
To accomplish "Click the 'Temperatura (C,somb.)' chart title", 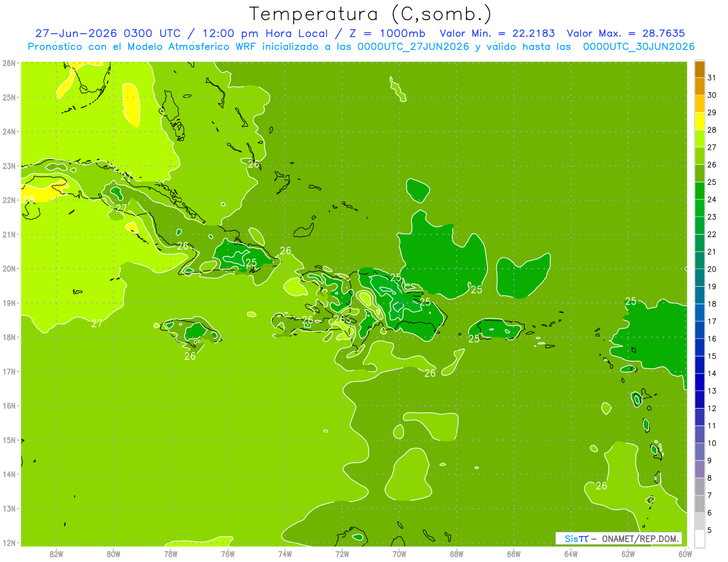I will point(371,14).
